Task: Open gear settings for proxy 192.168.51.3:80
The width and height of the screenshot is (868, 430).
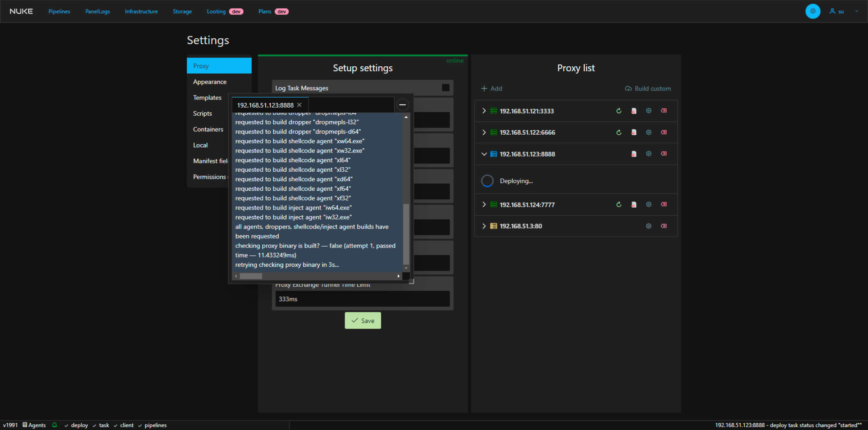Action: pyautogui.click(x=649, y=226)
